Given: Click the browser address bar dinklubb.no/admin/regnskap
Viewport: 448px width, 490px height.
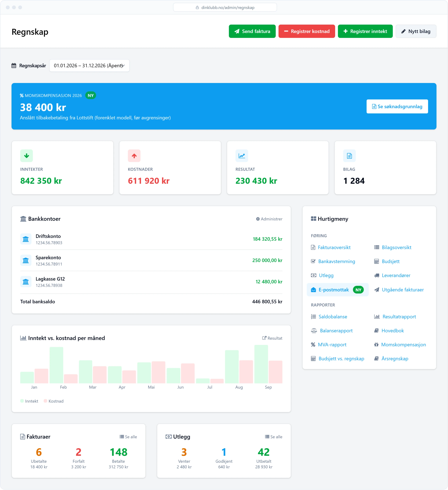Looking at the screenshot, I should (225, 7).
